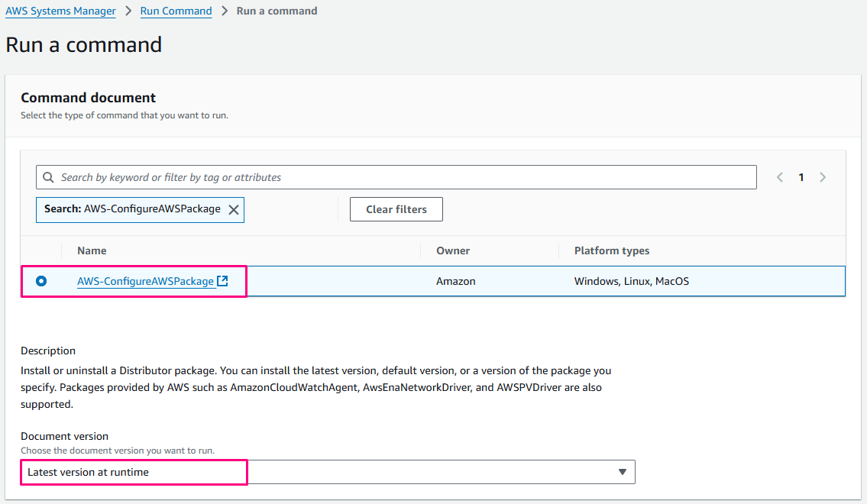Click the Windows, Linux, MacOS platform cell

coord(632,281)
